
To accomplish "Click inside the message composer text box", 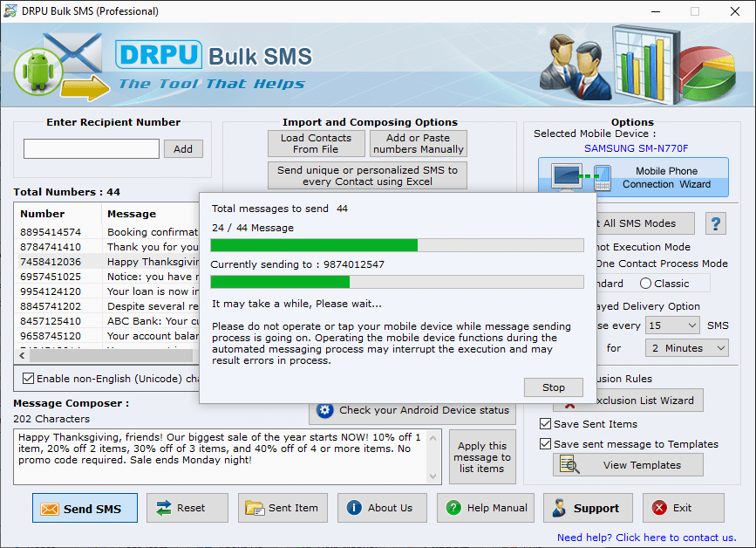I will coord(220,457).
